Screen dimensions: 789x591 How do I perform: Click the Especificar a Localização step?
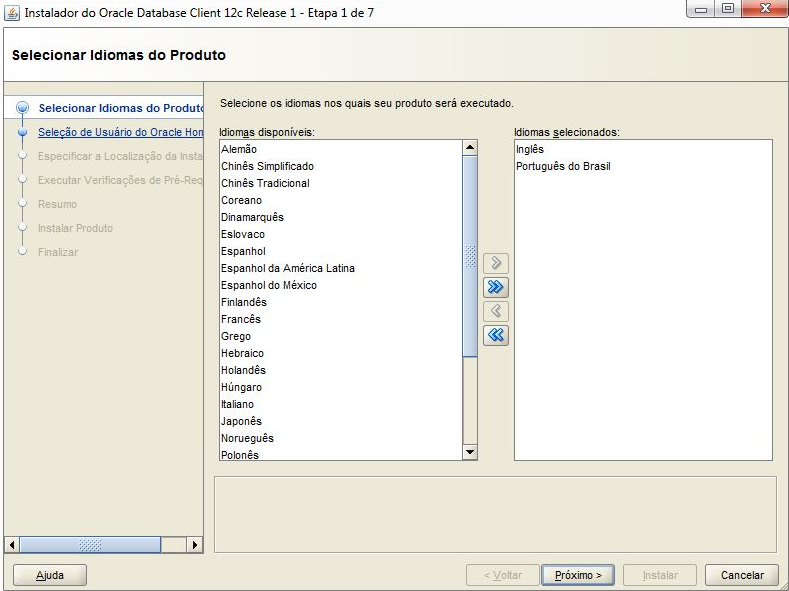tap(120, 156)
